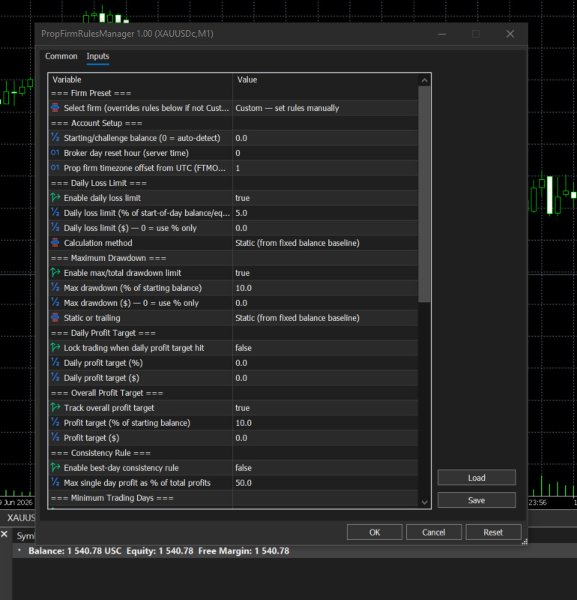Click the double-type icon beside Starting/challenge balance
577x600 pixels.
[55, 138]
